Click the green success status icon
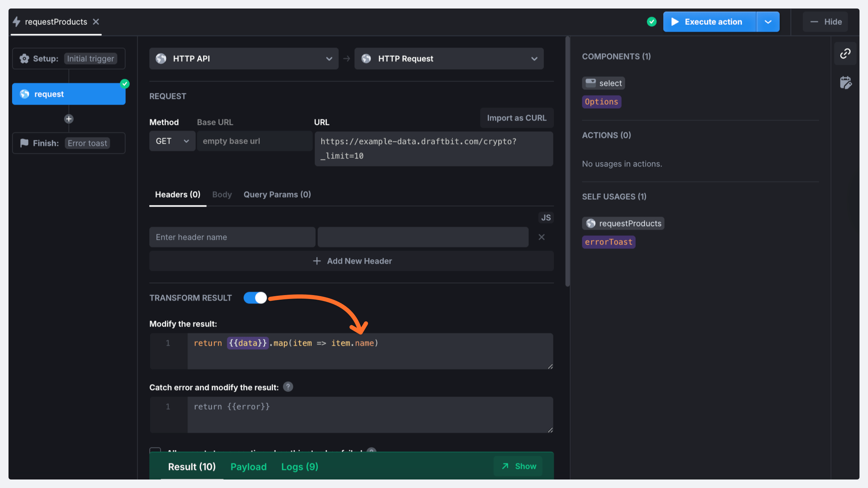This screenshot has height=488, width=868. [x=651, y=22]
